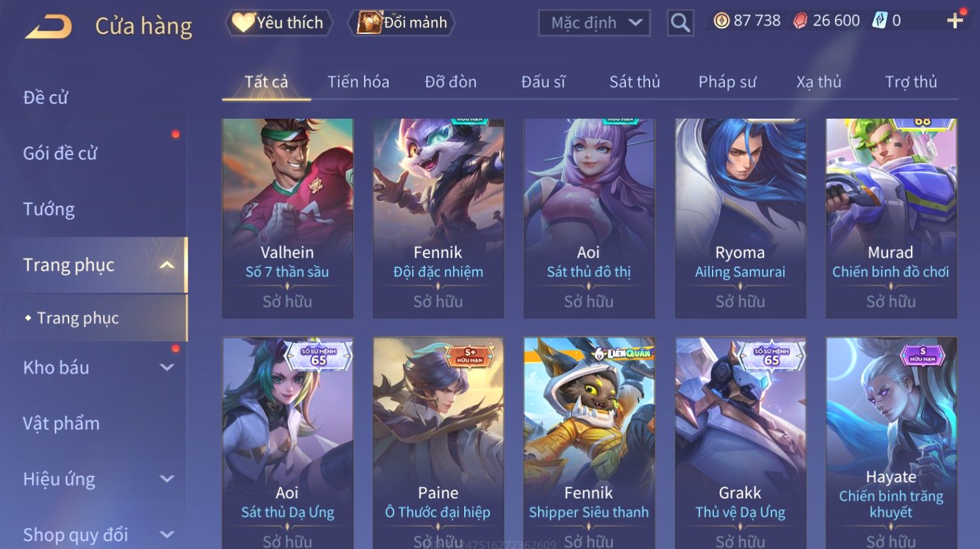Collapse the Trang phục sidebar section

[x=167, y=265]
